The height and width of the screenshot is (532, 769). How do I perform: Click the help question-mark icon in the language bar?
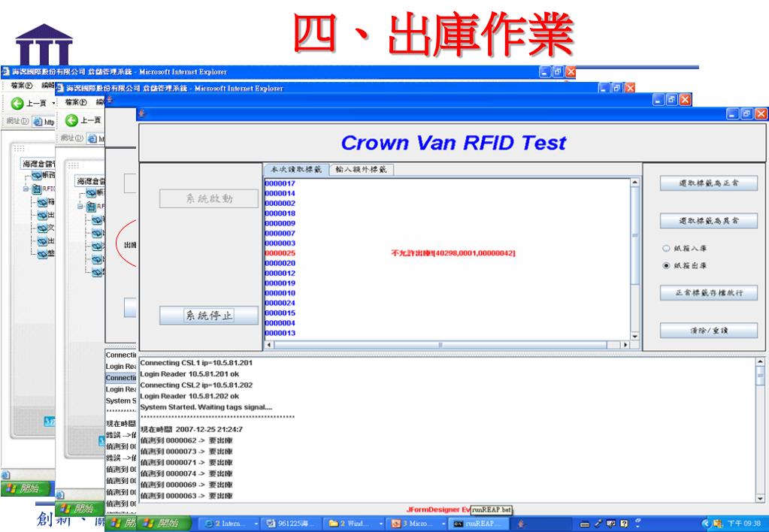624,524
